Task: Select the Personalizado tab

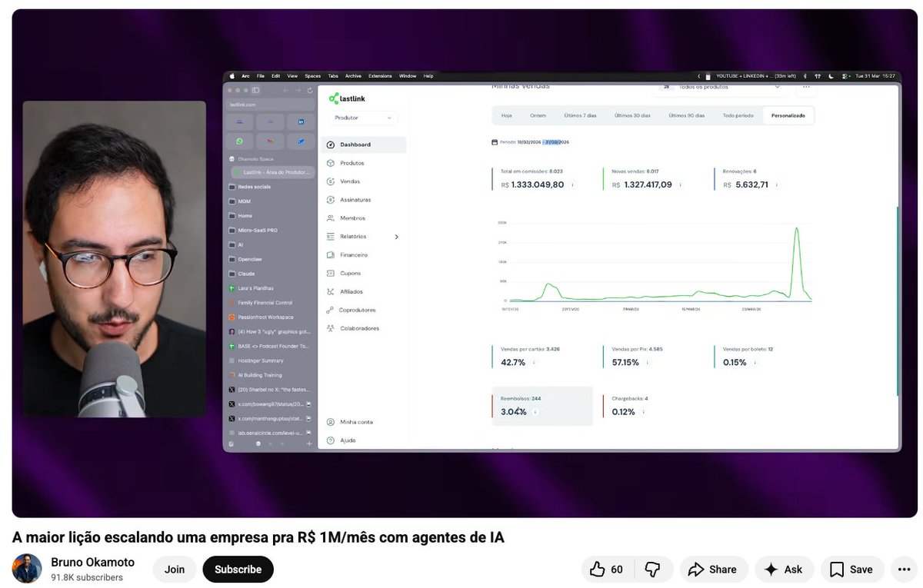Action: point(788,115)
